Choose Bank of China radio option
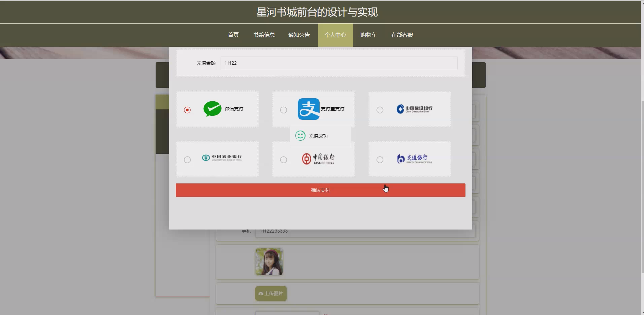This screenshot has width=644, height=315. click(284, 160)
